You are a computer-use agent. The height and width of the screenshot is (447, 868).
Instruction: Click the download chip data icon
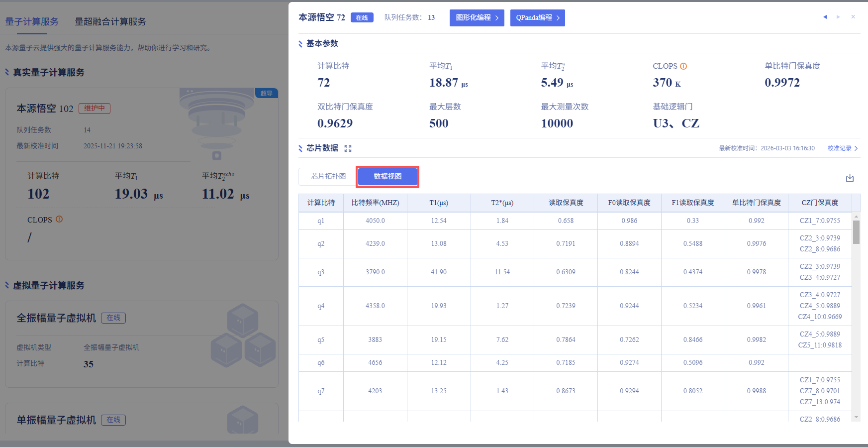850,178
